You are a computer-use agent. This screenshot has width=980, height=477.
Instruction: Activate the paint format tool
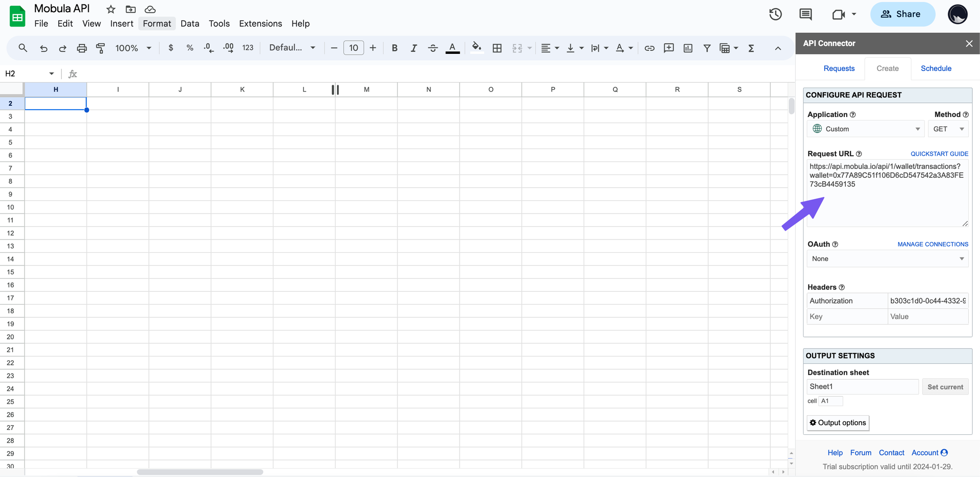[x=100, y=48]
